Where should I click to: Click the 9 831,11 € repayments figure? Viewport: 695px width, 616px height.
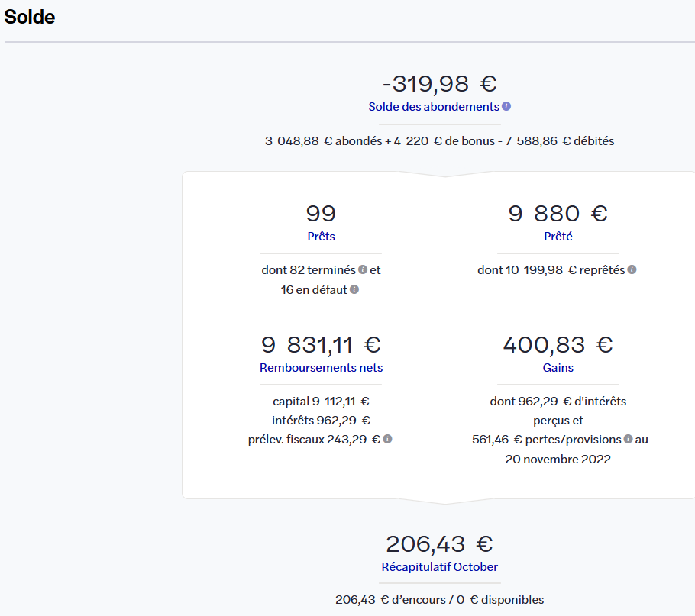(x=321, y=345)
